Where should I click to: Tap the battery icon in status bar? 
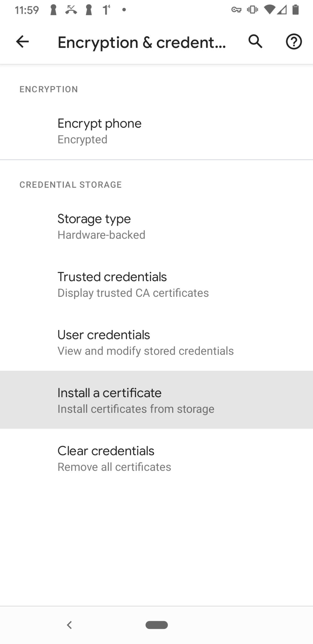point(296,10)
